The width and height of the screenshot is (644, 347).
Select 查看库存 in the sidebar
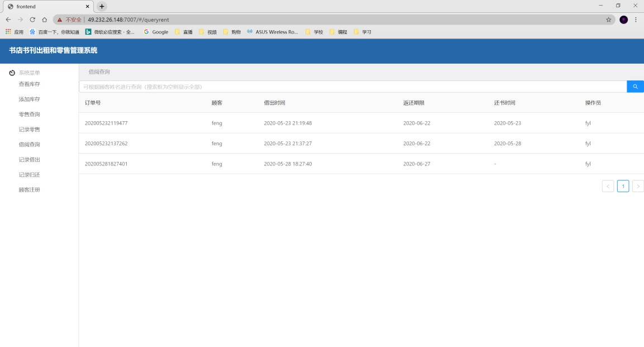pos(29,84)
